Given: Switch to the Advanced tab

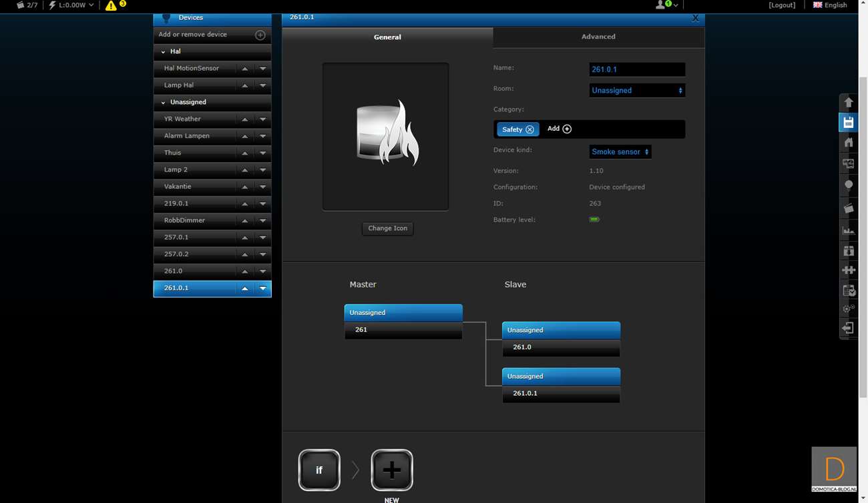Looking at the screenshot, I should coord(598,37).
